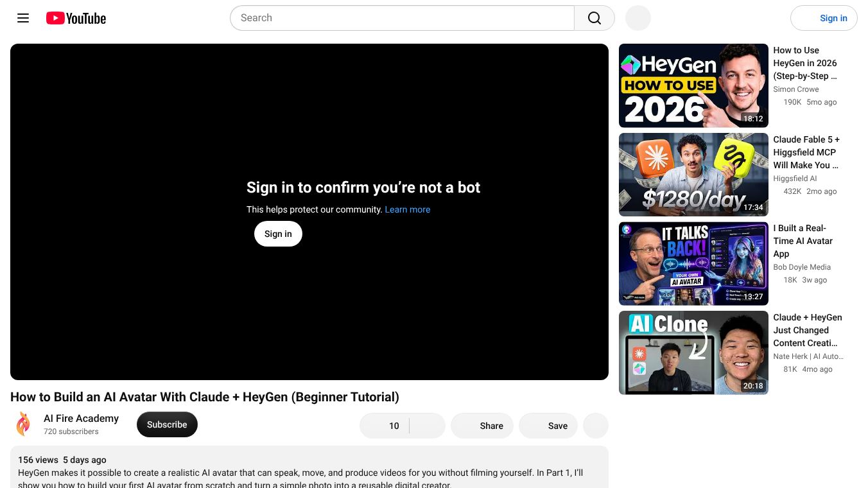Open AI Fire Academy channel name
Viewport: 868px width, 488px height.
81,418
